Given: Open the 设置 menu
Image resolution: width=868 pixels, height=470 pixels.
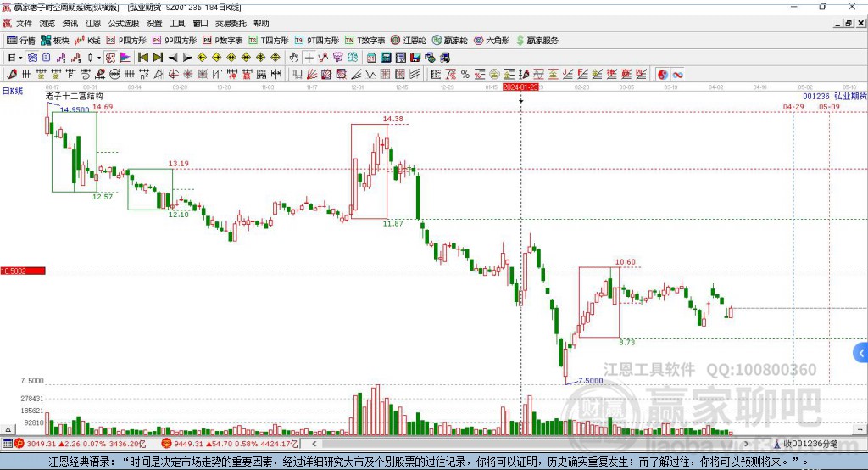Looking at the screenshot, I should [x=154, y=23].
